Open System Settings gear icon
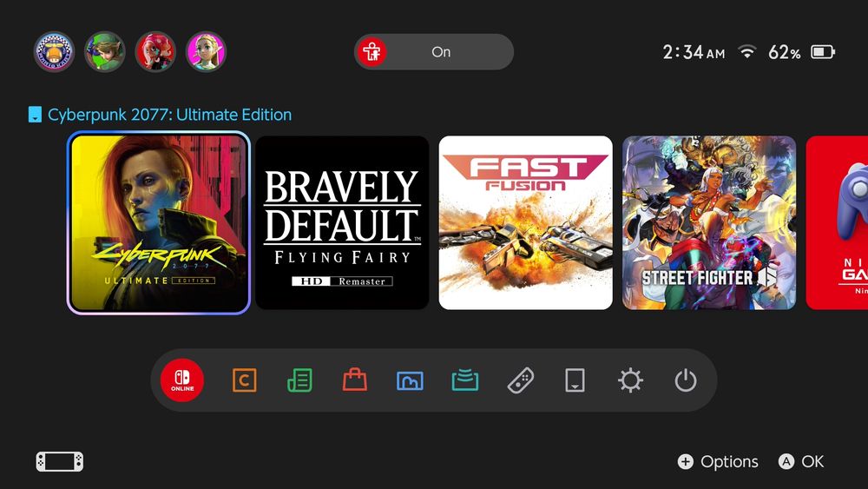Screen dimensions: 868x489 (630, 380)
